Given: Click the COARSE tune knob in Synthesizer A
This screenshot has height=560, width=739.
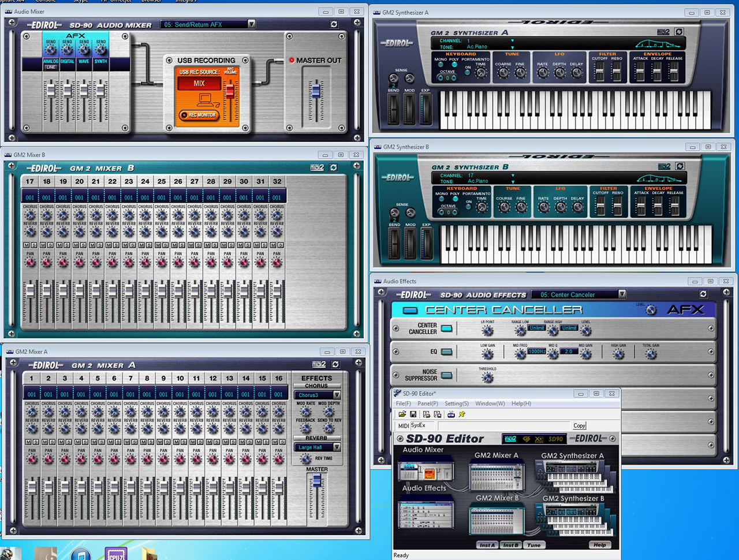Looking at the screenshot, I should point(503,73).
